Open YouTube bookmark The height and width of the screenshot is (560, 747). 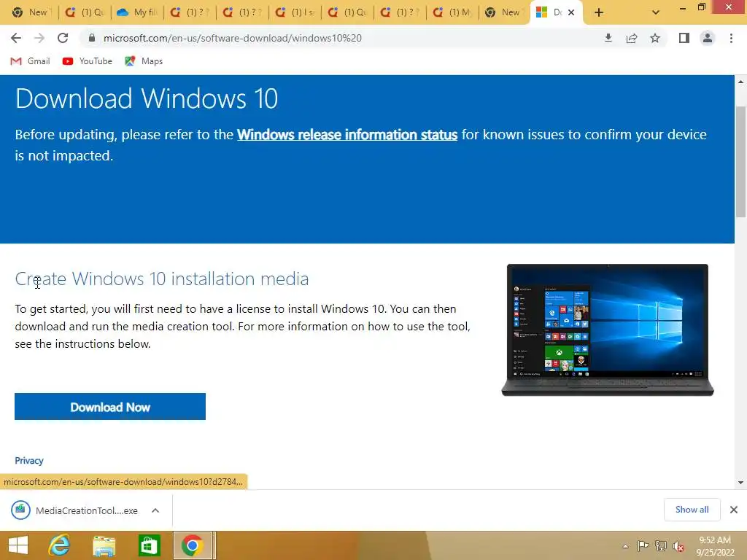pos(88,61)
